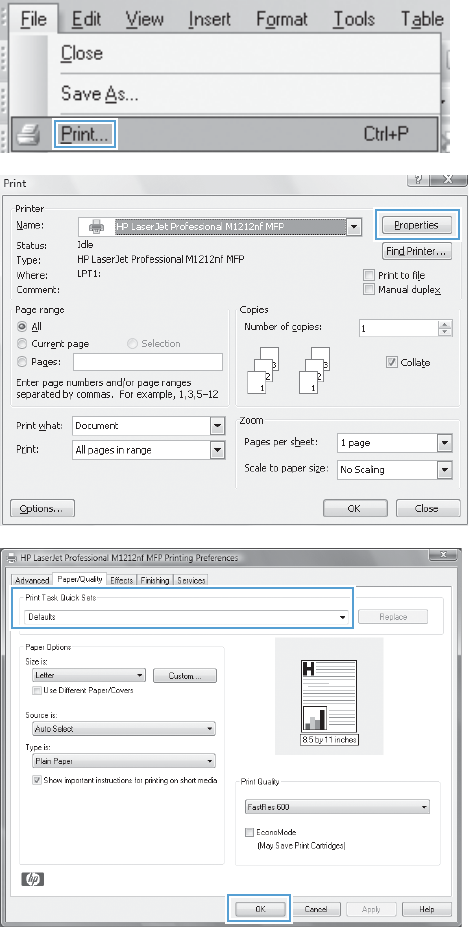Viewport: 469px width, 927px height.
Task: Enable the Manual duplex checkbox
Action: click(x=369, y=290)
